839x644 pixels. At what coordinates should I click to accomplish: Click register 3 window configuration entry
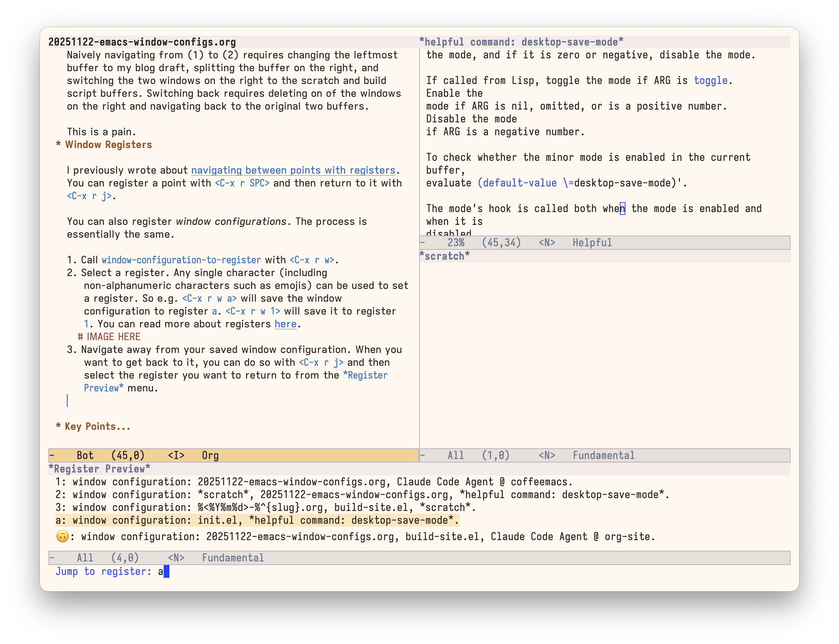coord(264,507)
